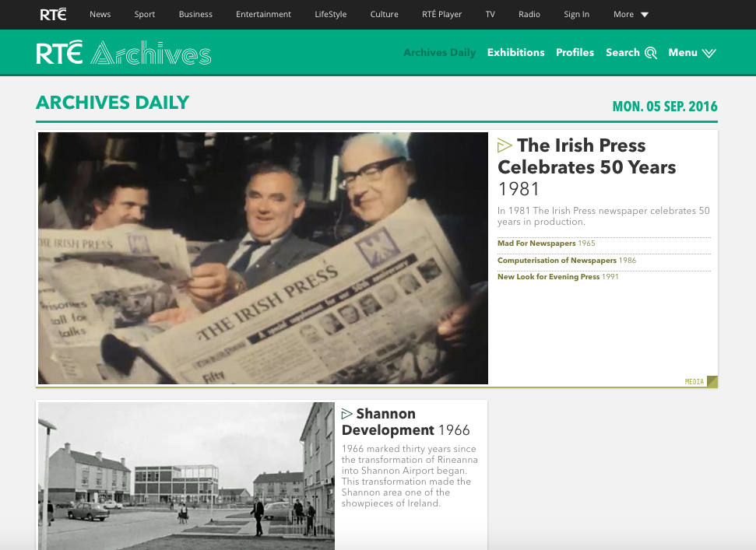Image resolution: width=756 pixels, height=550 pixels.
Task: Click the Search link in green header
Action: [622, 52]
